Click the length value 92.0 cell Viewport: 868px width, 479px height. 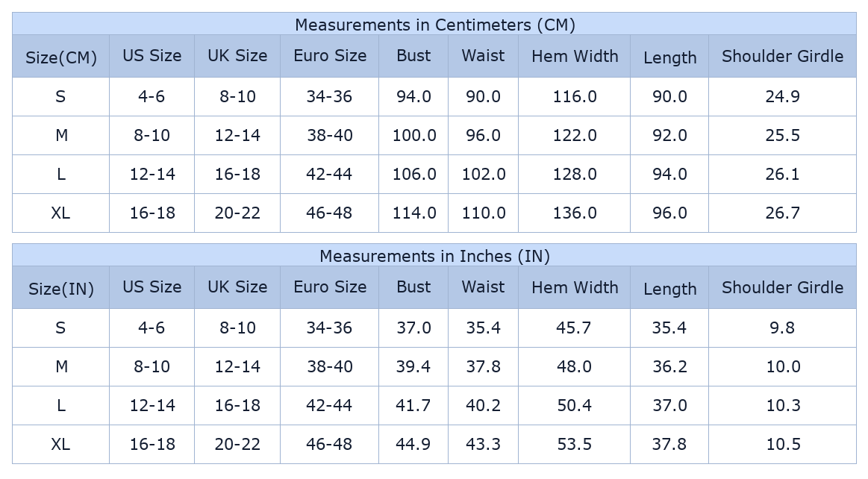[x=669, y=136]
